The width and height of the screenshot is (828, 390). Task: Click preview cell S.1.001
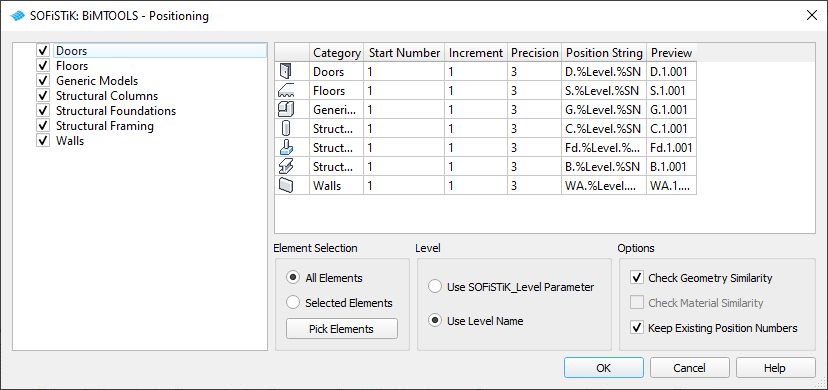[x=672, y=91]
